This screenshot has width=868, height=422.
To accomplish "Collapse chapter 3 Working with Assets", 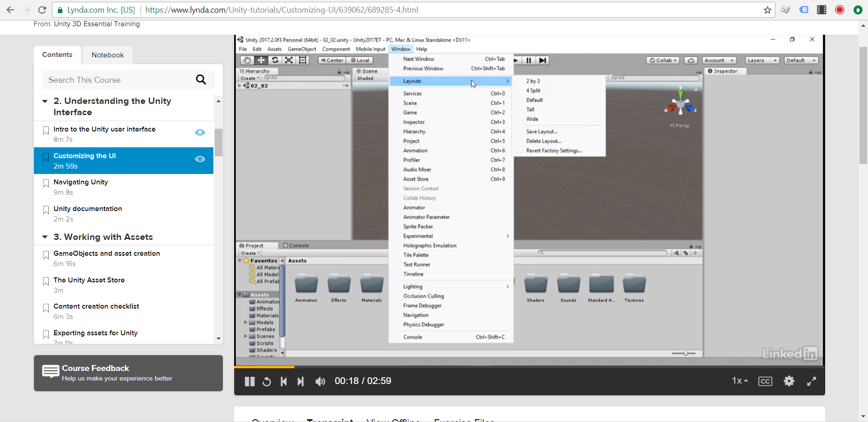I will click(45, 237).
